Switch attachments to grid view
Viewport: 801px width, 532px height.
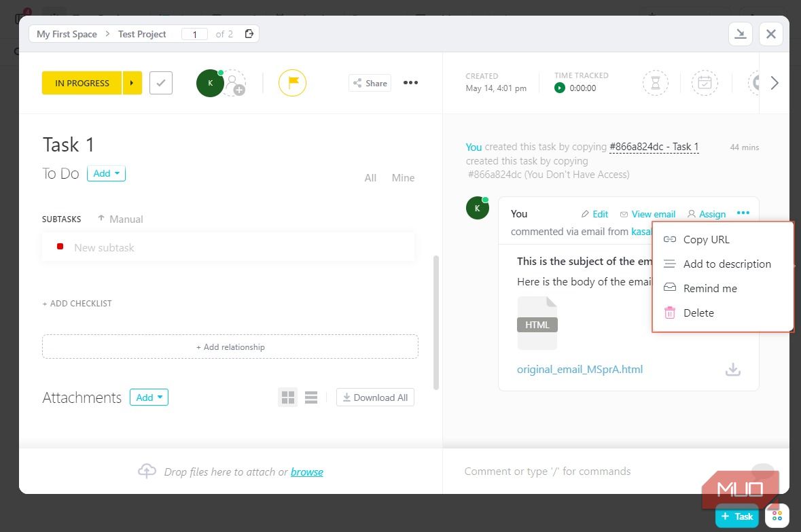pos(288,397)
